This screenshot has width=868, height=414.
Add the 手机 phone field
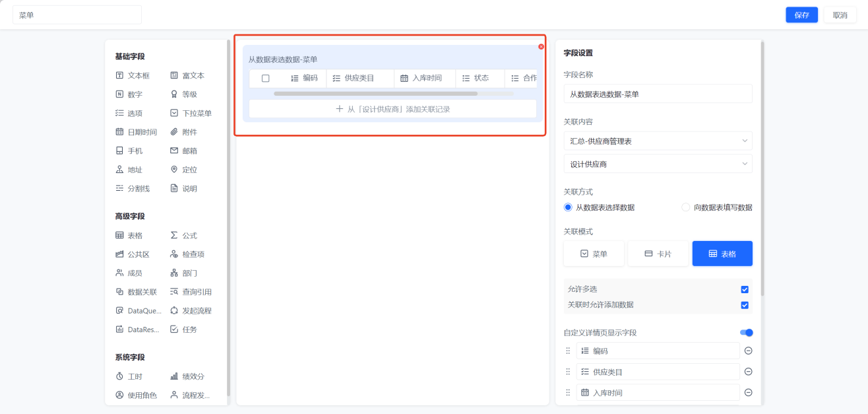coord(129,151)
